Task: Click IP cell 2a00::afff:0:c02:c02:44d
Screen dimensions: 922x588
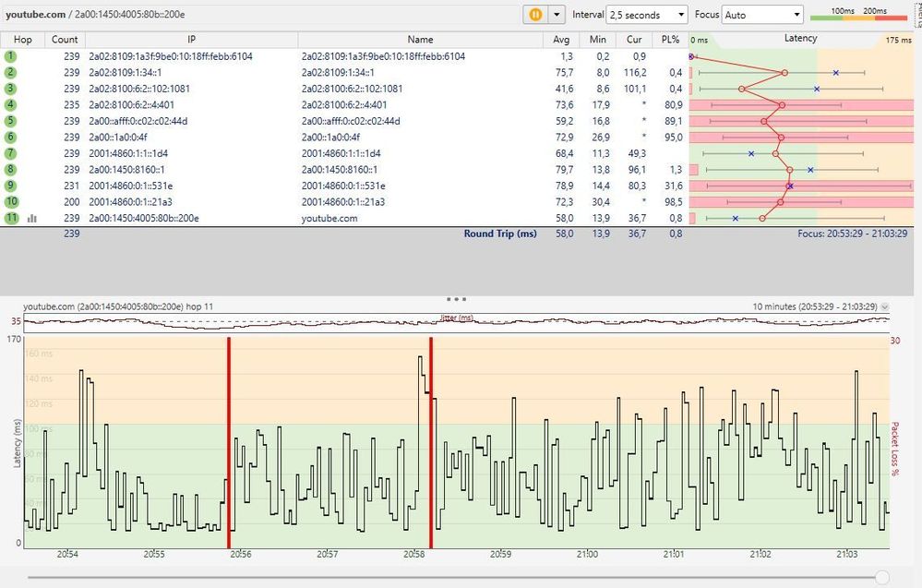Action: click(138, 121)
